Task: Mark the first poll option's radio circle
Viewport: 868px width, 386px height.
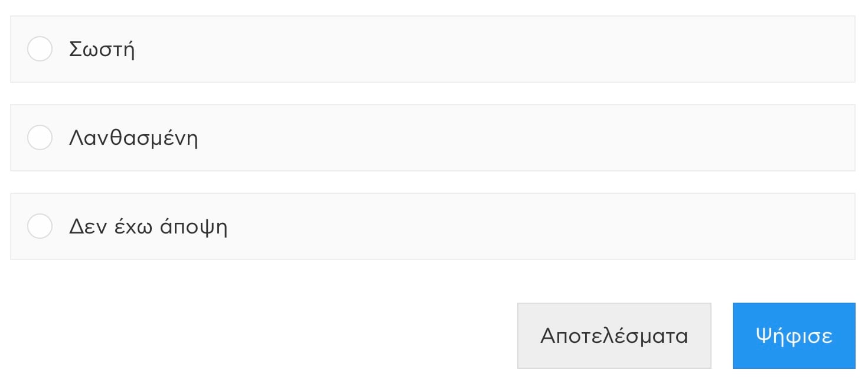Action: click(x=40, y=49)
